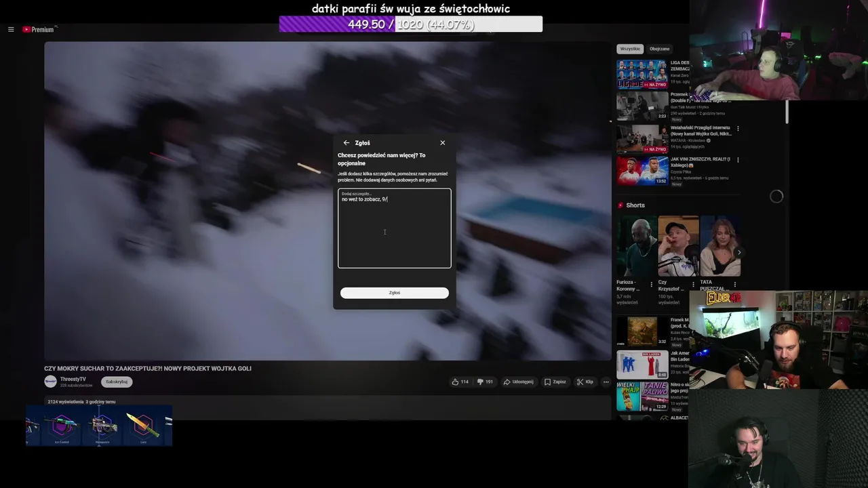Open the YouTube hamburger guide menu

click(11, 30)
